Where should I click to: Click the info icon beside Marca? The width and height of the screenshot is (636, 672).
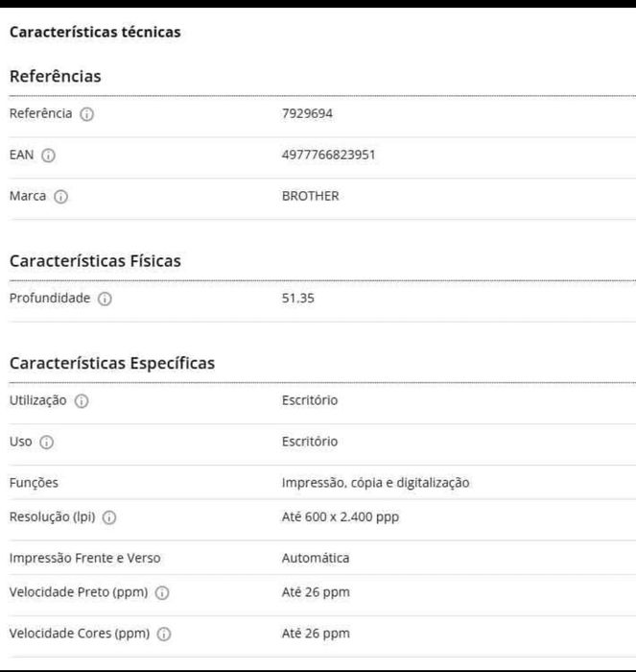(x=60, y=197)
